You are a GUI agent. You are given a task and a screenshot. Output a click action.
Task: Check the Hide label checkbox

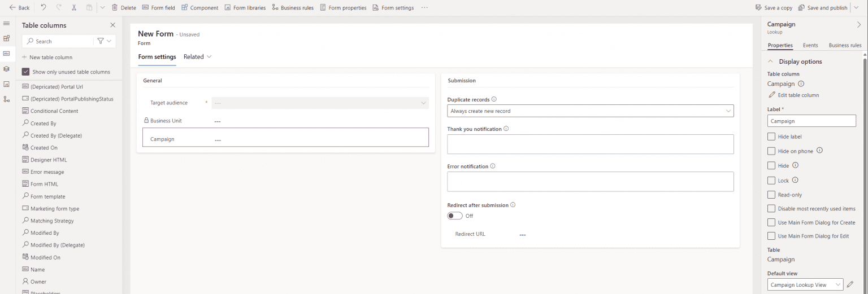click(x=771, y=137)
